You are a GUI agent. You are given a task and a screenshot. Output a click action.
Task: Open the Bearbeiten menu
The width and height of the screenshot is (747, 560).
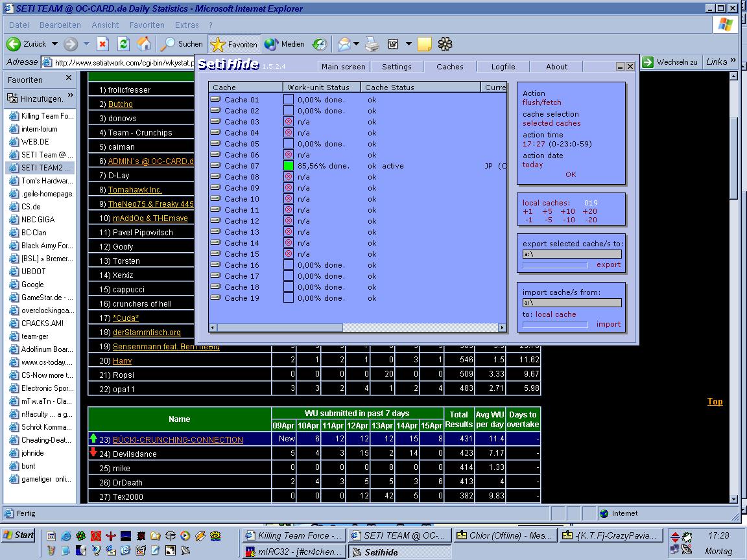click(x=60, y=25)
